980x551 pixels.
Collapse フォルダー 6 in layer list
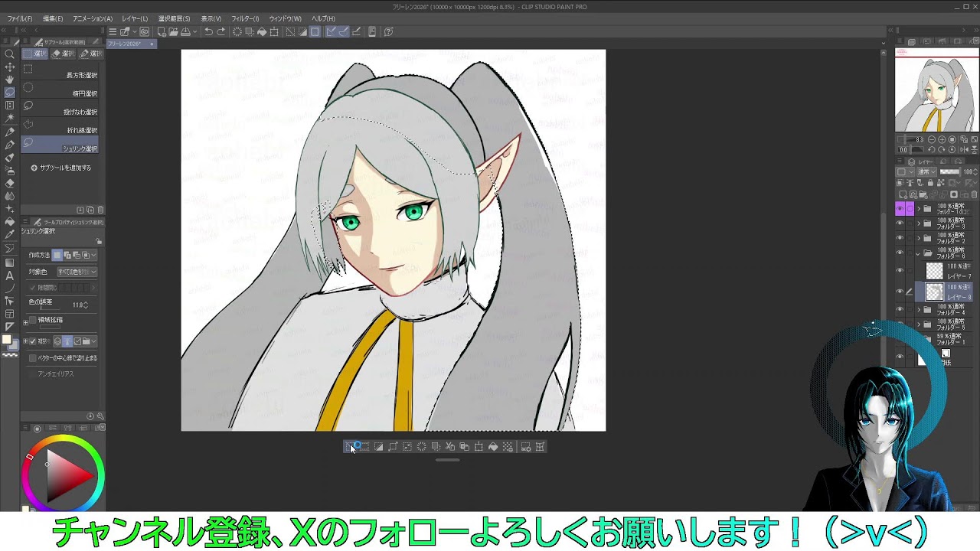point(919,253)
